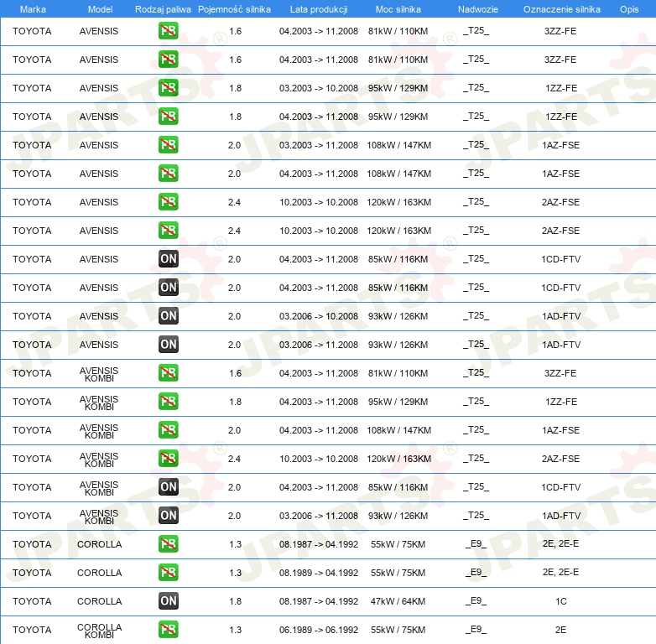Select engine code 1AD-FTV in Avensis Kombi row
Screen dimensions: 656x644
pos(561,516)
